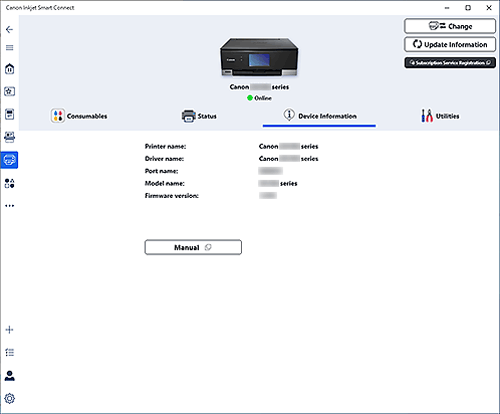Switch to the Status tab
This screenshot has height=414, width=500.
click(x=199, y=116)
